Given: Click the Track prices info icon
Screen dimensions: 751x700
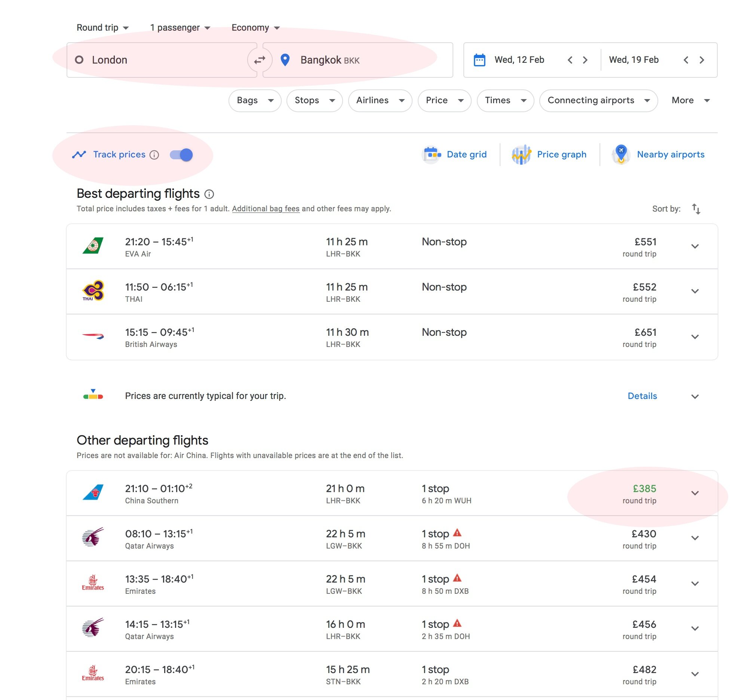Looking at the screenshot, I should point(154,155).
